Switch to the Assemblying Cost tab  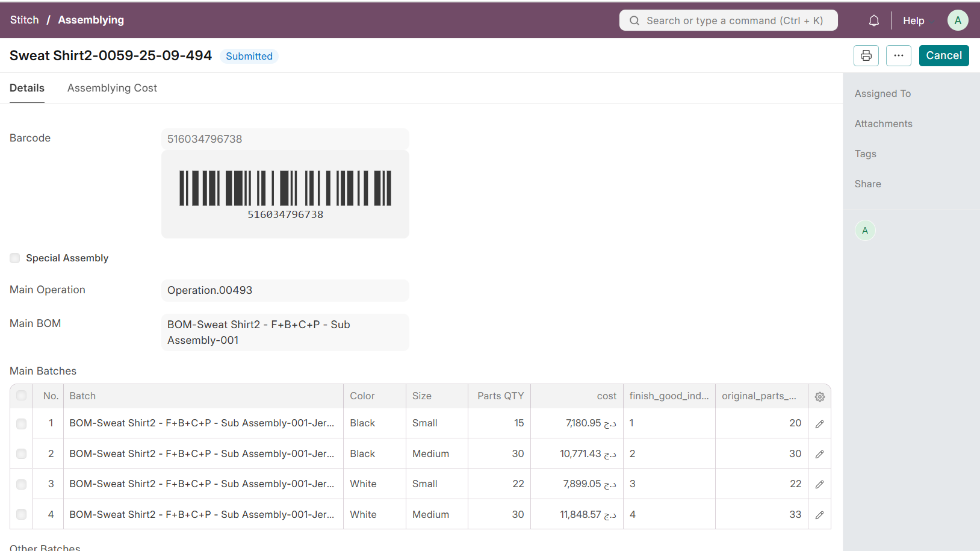pyautogui.click(x=112, y=88)
